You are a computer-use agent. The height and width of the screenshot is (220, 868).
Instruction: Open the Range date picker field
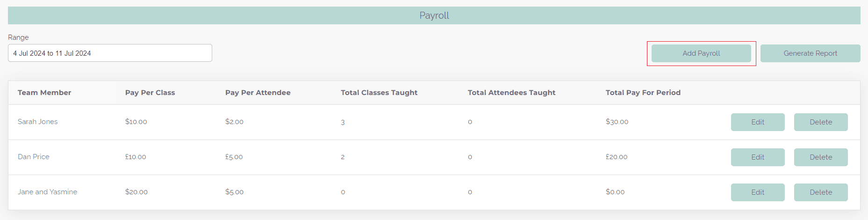coord(110,53)
